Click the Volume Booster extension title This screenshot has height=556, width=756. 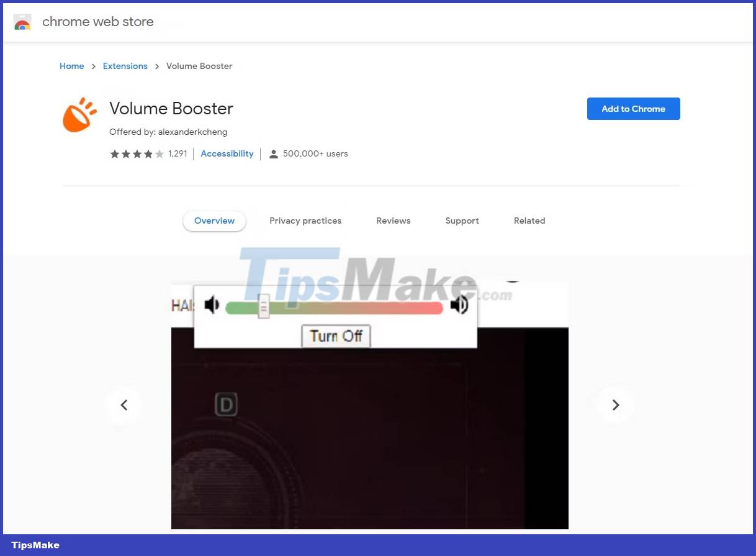point(171,109)
